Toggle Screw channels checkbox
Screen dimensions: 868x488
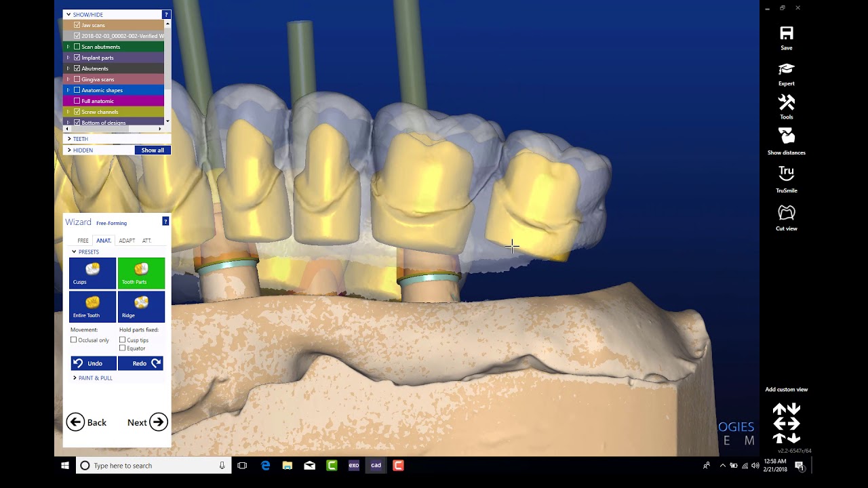77,112
